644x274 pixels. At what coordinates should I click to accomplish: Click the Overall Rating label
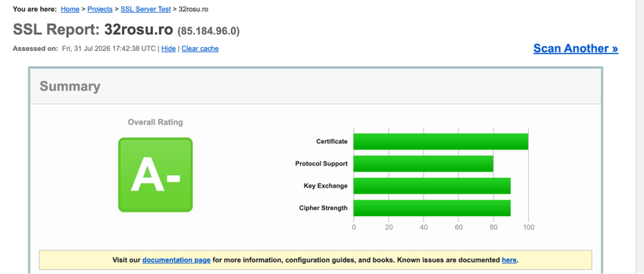click(155, 122)
